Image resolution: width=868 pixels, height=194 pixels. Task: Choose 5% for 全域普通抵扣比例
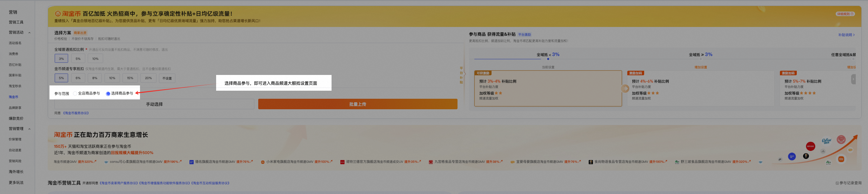coord(78,59)
